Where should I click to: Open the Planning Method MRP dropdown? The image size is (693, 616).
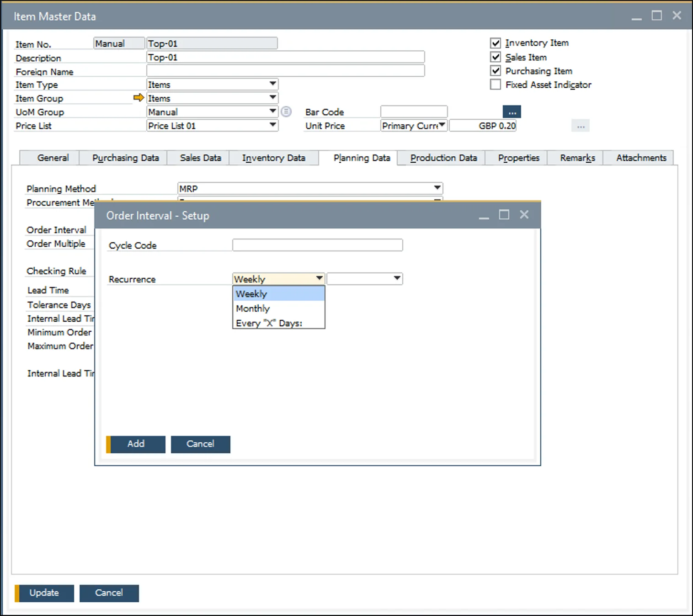(437, 188)
